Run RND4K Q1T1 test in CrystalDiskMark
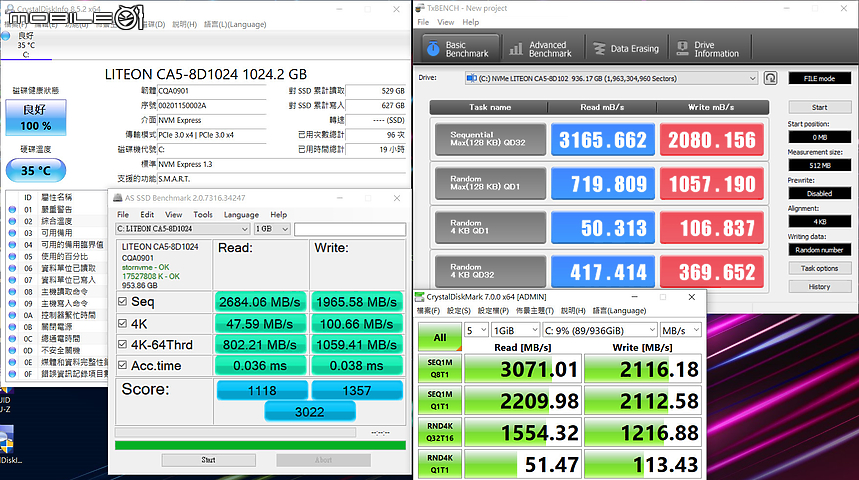 [x=440, y=464]
